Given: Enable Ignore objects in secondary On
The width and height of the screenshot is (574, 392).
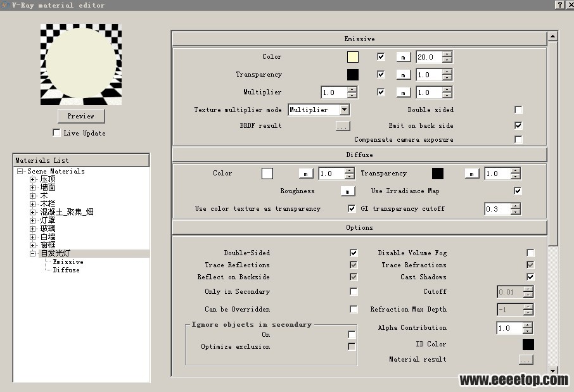Looking at the screenshot, I should 352,334.
